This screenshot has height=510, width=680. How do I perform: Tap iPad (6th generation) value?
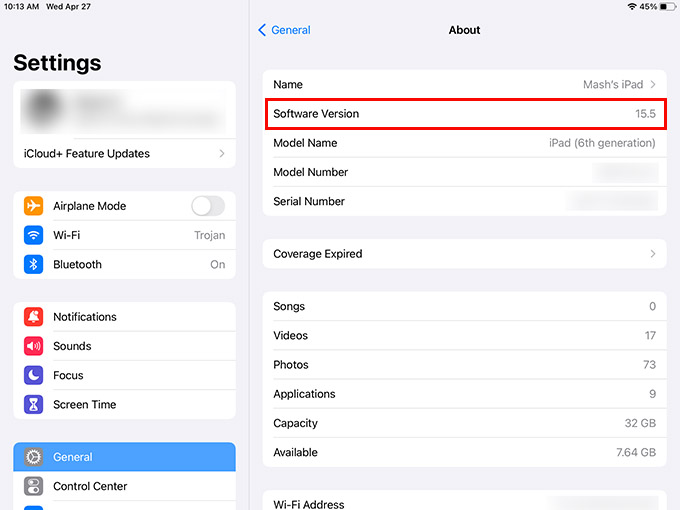[x=602, y=143]
